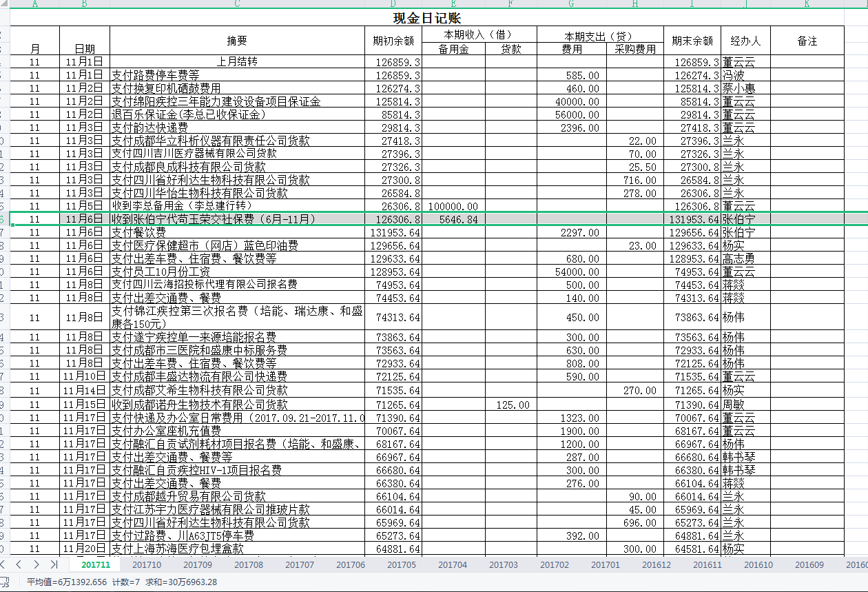Click status bar sum 求和=30万6963.28
The image size is (868, 592).
coord(181,582)
